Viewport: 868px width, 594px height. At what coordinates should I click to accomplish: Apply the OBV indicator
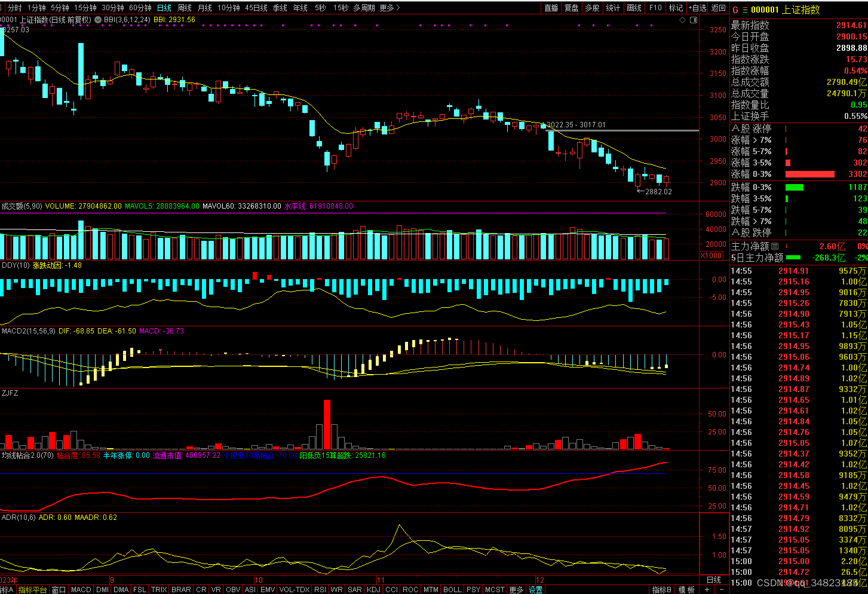pos(233,590)
